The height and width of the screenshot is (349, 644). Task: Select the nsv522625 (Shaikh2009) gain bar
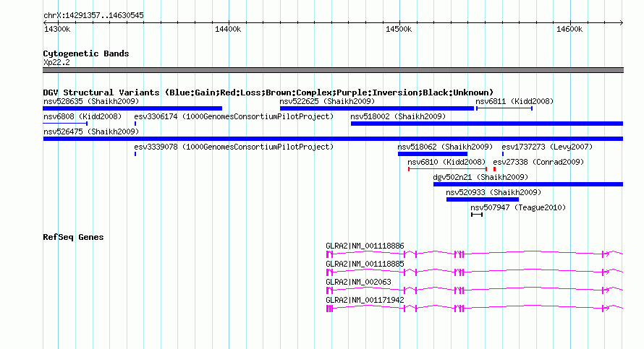tap(376, 108)
